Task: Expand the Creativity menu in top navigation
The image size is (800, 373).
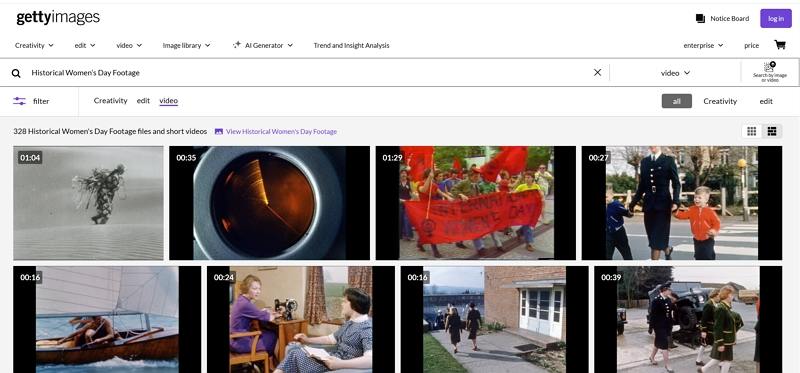Action: click(x=34, y=45)
